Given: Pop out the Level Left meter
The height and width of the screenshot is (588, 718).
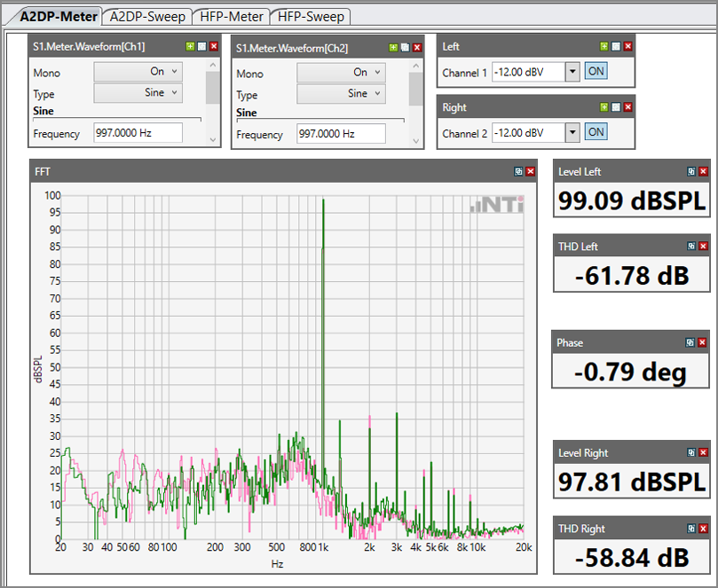Looking at the screenshot, I should [x=691, y=171].
